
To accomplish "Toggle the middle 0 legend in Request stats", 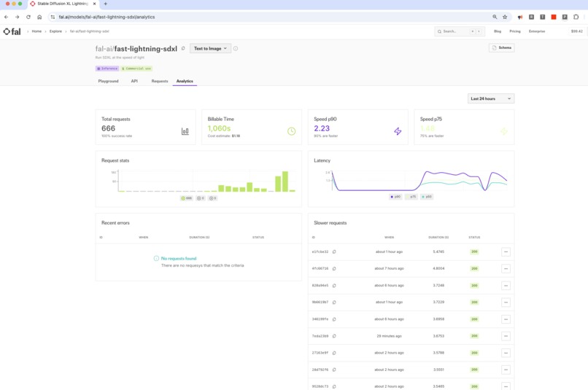I will (x=201, y=198).
